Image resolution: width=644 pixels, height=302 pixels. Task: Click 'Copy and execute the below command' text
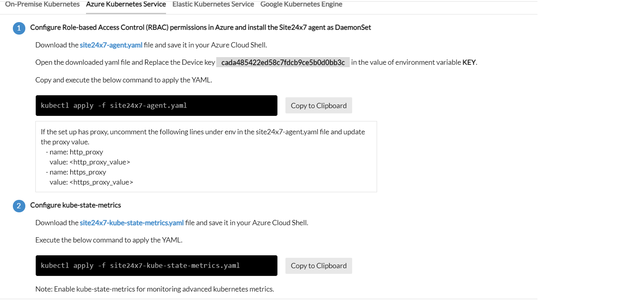(124, 80)
